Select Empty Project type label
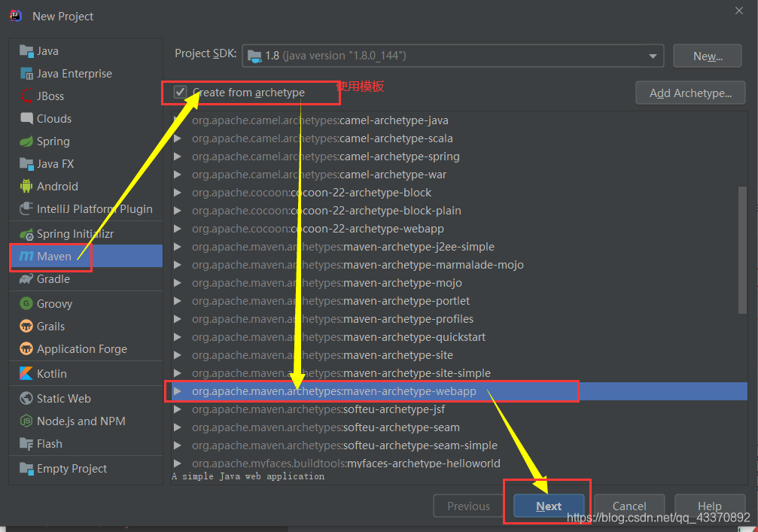This screenshot has height=532, width=758. [72, 468]
